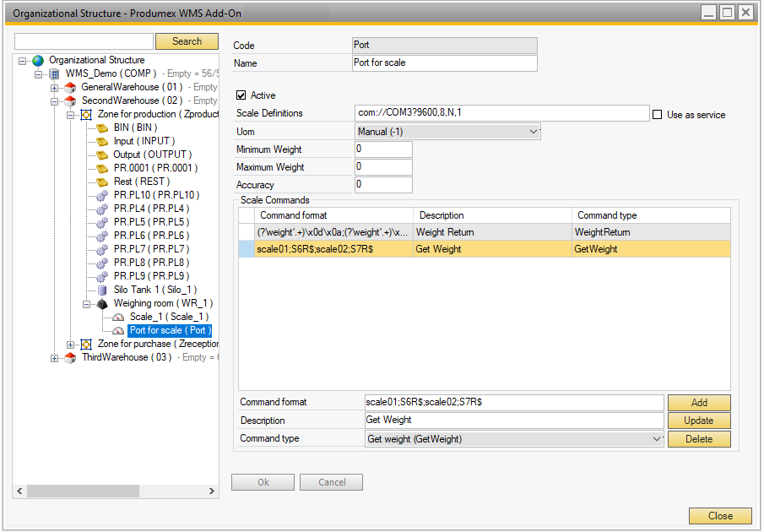Click the Zone for production icon

86,114
